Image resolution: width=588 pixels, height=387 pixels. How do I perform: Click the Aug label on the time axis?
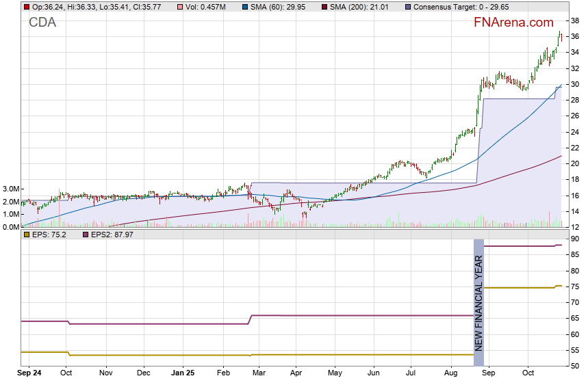(x=450, y=374)
